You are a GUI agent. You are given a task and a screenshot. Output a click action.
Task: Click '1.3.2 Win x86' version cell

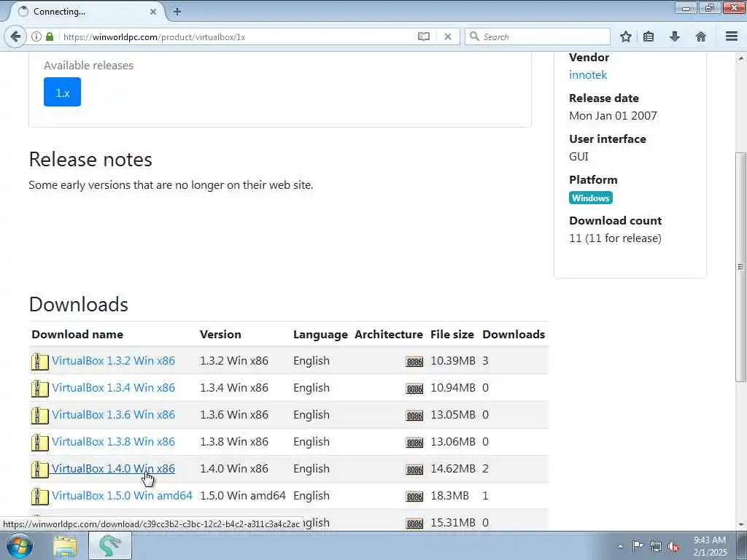234,361
